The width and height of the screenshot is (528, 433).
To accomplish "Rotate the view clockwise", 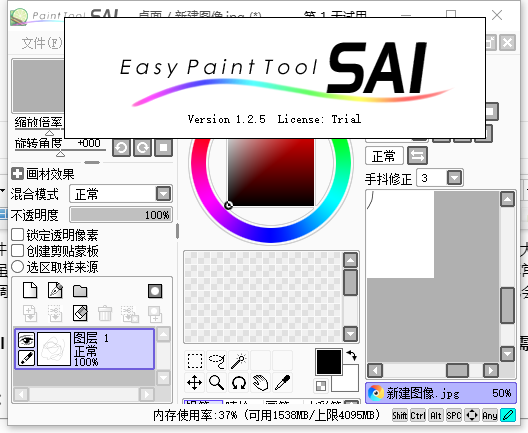I will 142,148.
